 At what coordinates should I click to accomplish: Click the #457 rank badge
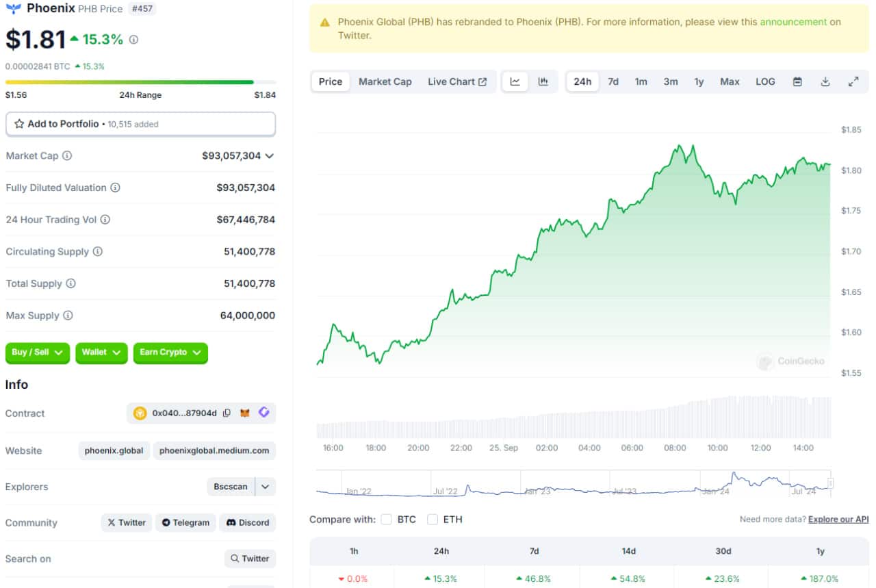142,9
